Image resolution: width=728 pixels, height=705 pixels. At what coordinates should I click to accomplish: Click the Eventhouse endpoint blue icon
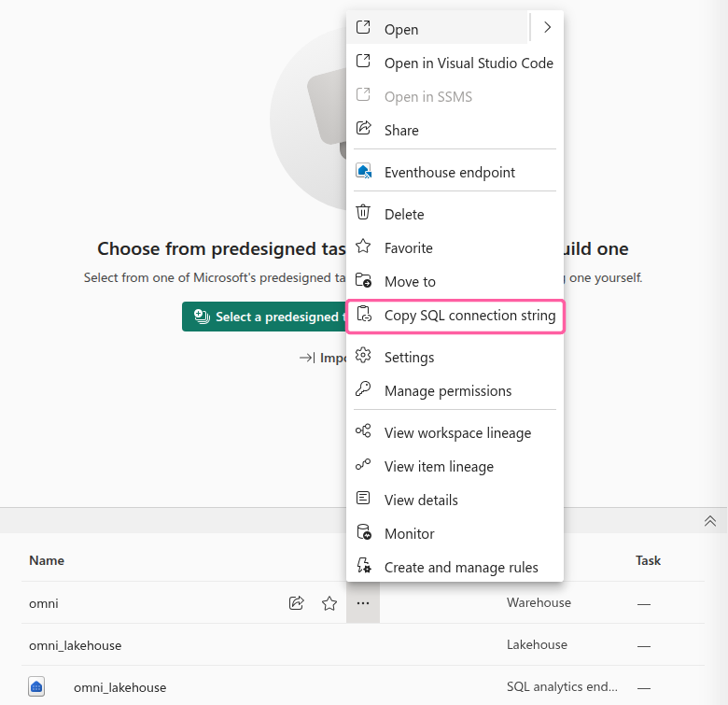point(364,171)
